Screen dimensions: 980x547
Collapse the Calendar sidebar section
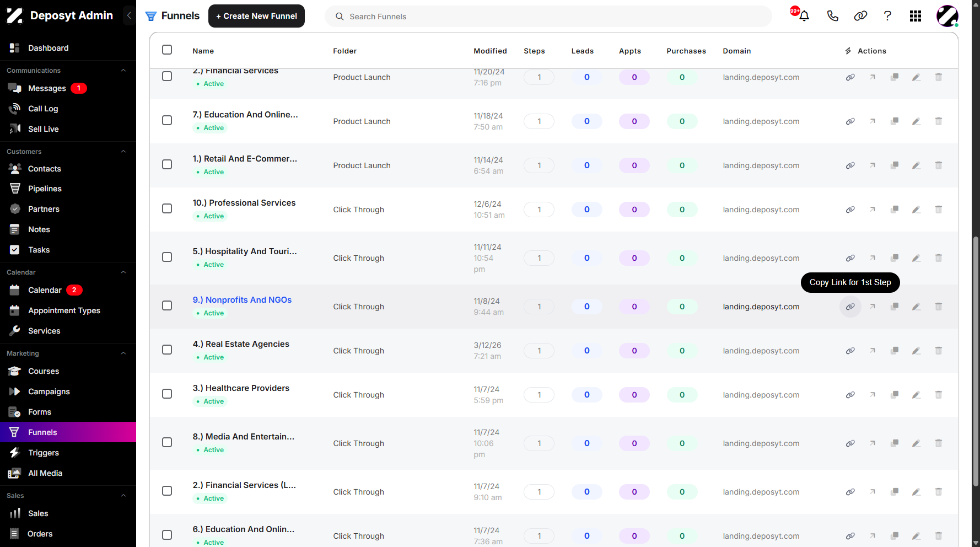pos(123,272)
